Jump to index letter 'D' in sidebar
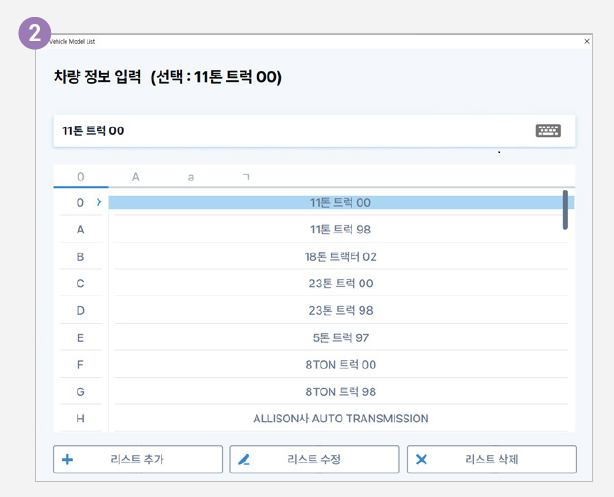This screenshot has height=497, width=614. tap(80, 310)
